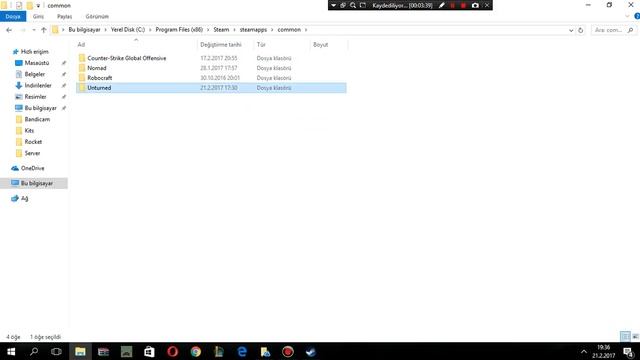Refresh the folder view
The width and height of the screenshot is (640, 360).
(580, 30)
